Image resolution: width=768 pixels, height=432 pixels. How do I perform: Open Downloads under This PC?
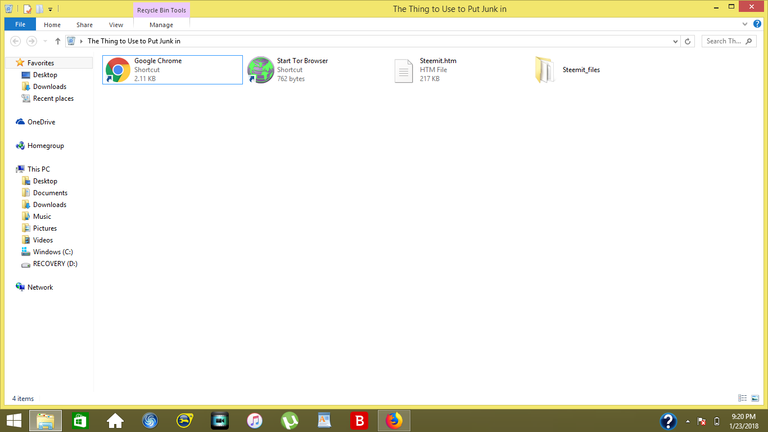point(49,204)
